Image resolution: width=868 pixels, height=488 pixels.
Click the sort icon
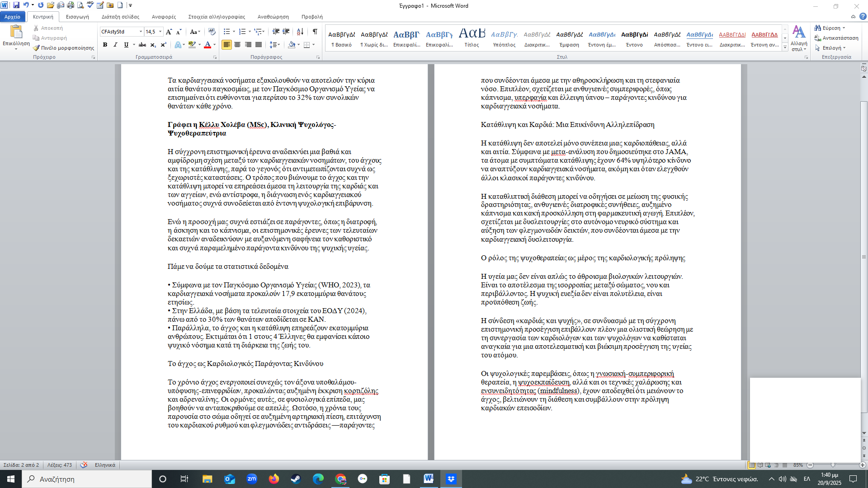tap(300, 32)
